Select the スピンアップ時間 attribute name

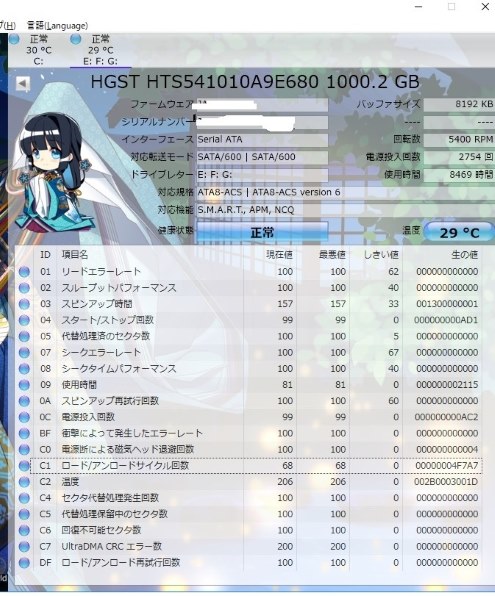pos(97,304)
